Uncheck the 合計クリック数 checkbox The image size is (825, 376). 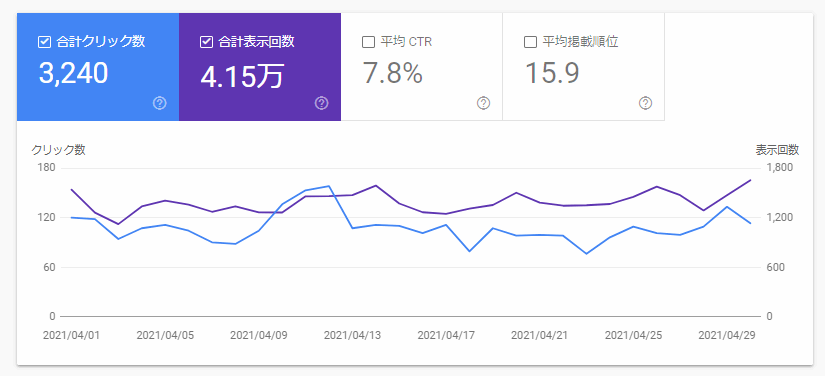coord(44,42)
